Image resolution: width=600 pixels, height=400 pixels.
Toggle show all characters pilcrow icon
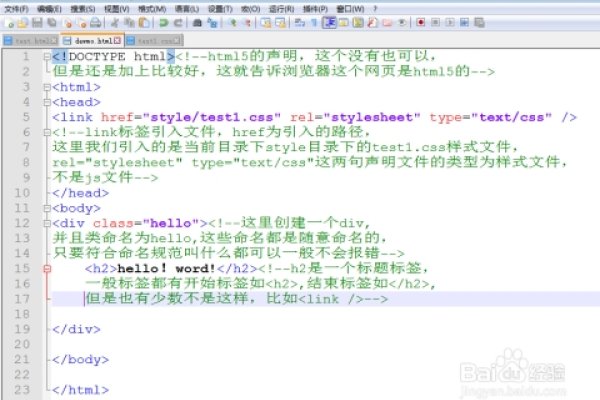314,23
